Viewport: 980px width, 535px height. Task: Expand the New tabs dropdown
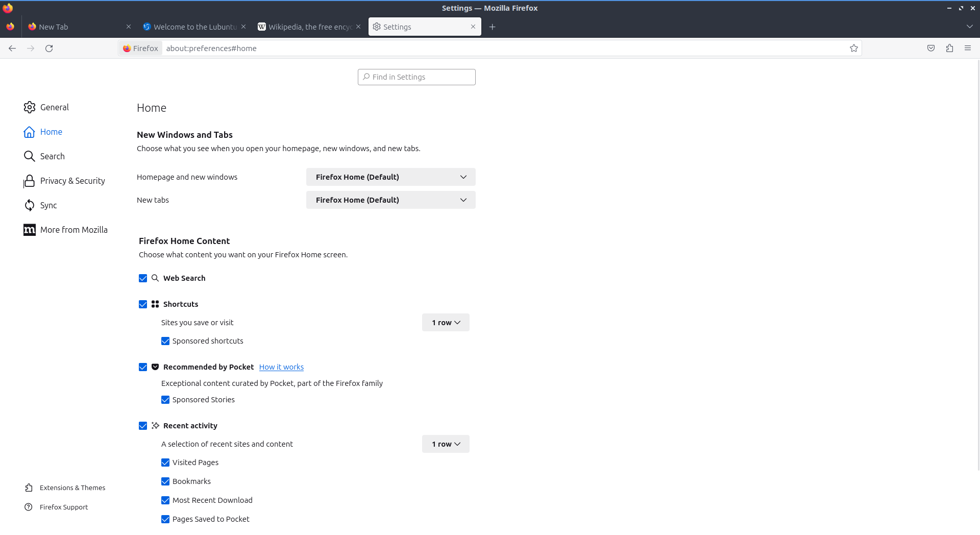click(390, 200)
